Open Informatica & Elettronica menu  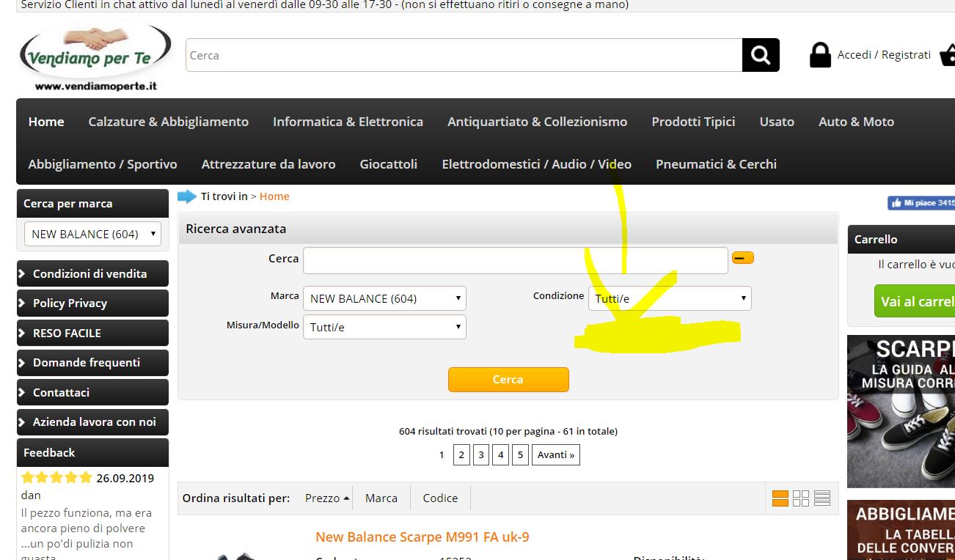[x=348, y=122]
